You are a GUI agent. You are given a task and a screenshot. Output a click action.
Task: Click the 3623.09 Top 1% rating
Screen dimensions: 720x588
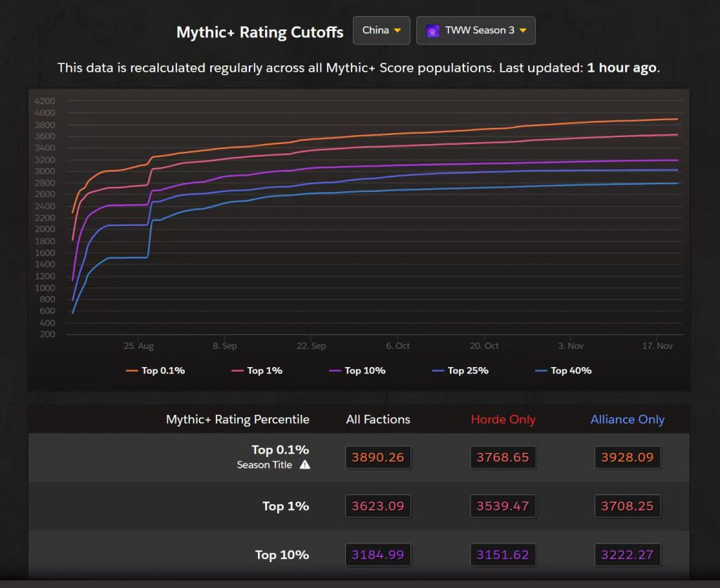378,506
